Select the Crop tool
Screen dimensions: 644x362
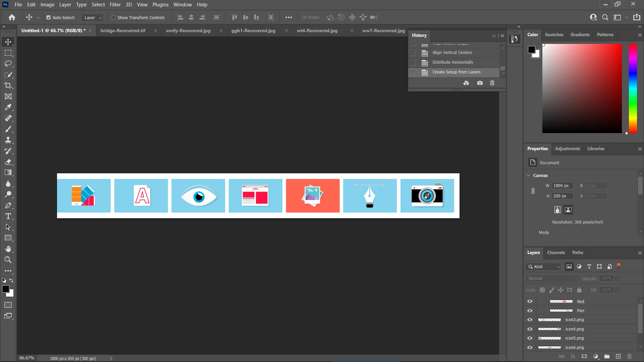coord(8,85)
